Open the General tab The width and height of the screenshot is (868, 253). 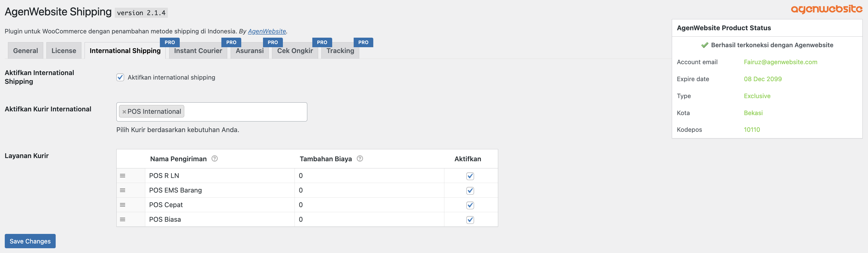click(x=25, y=51)
